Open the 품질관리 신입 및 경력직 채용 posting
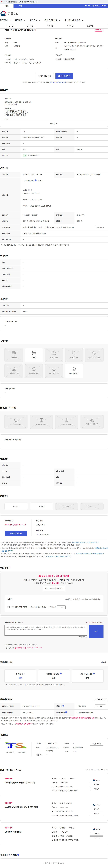Screen dimensions: 108x868 tap(20, 783)
